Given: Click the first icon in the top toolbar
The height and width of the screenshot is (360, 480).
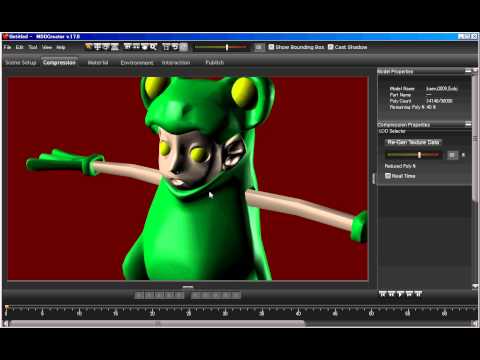Looking at the screenshot, I should [88, 47].
